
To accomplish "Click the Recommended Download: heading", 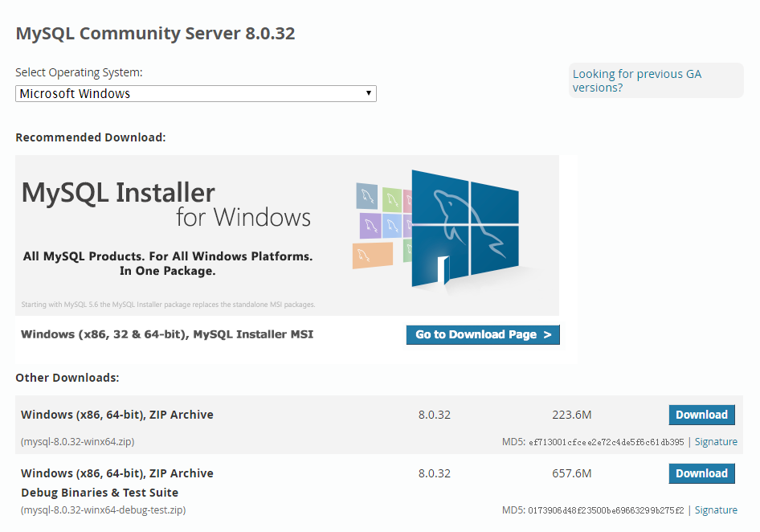I will [91, 137].
